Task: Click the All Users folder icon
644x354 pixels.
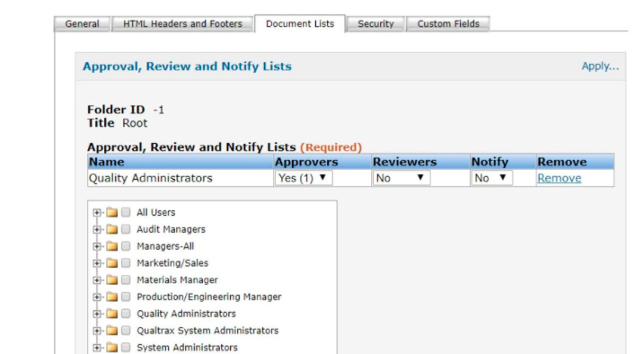Action: pos(111,212)
